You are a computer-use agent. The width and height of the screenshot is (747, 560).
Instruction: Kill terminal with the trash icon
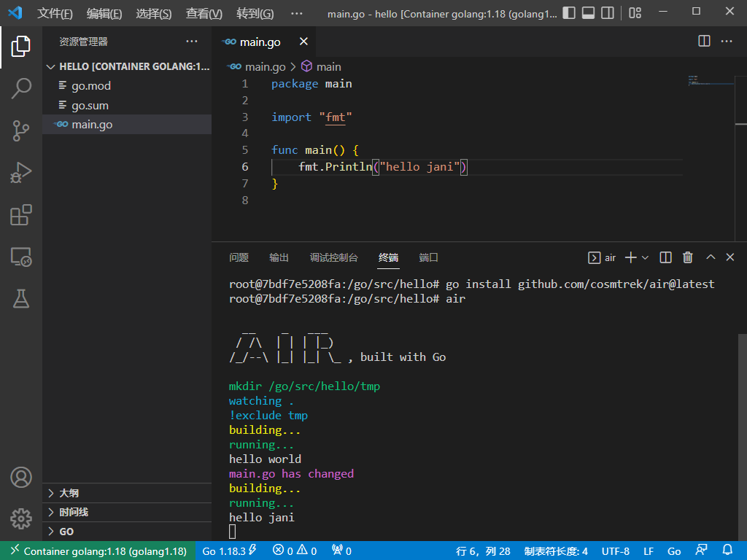(x=687, y=257)
